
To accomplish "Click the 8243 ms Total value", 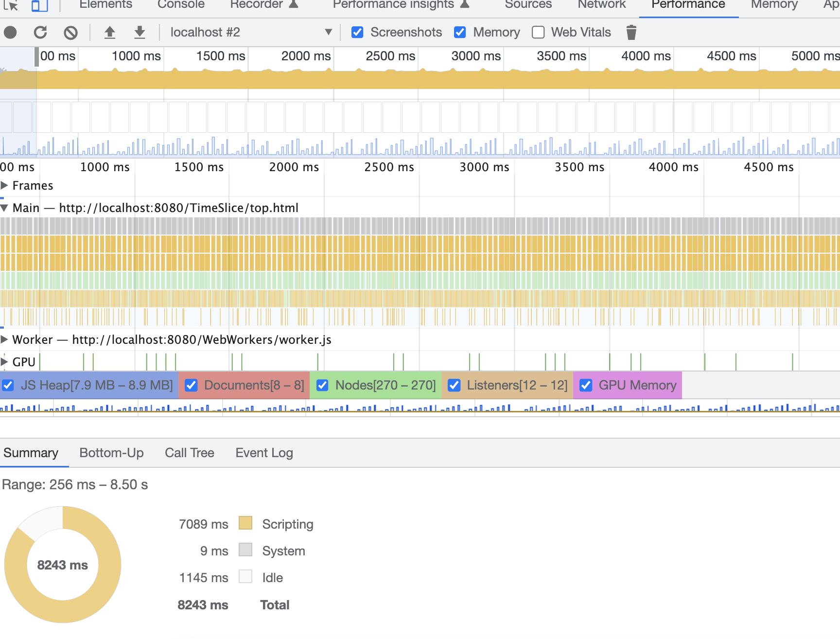I will [203, 605].
